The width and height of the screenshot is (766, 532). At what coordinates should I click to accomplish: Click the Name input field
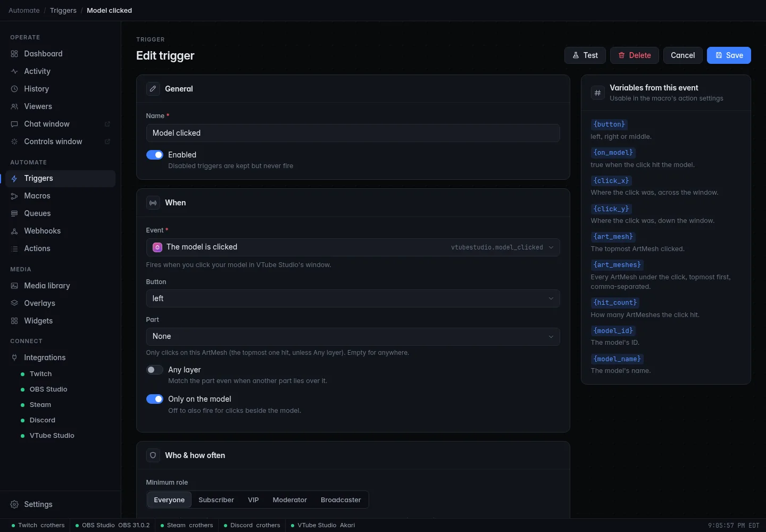(x=353, y=133)
